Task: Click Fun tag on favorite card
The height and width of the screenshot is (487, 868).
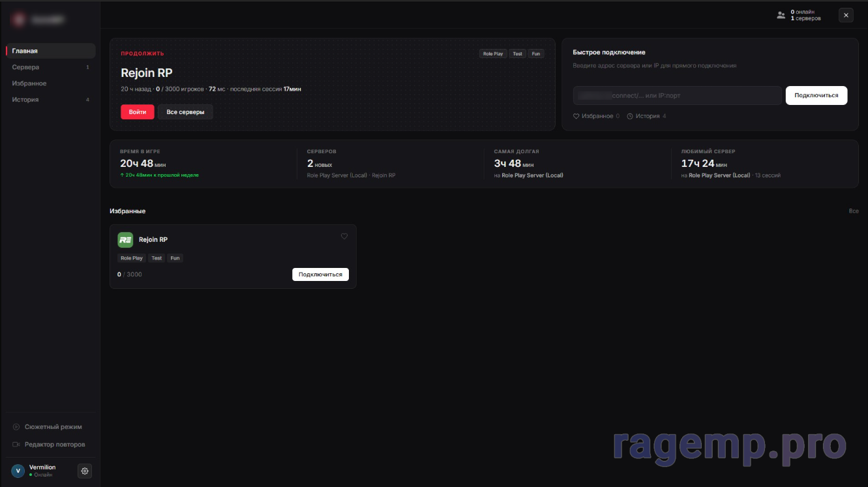Action: coord(175,258)
